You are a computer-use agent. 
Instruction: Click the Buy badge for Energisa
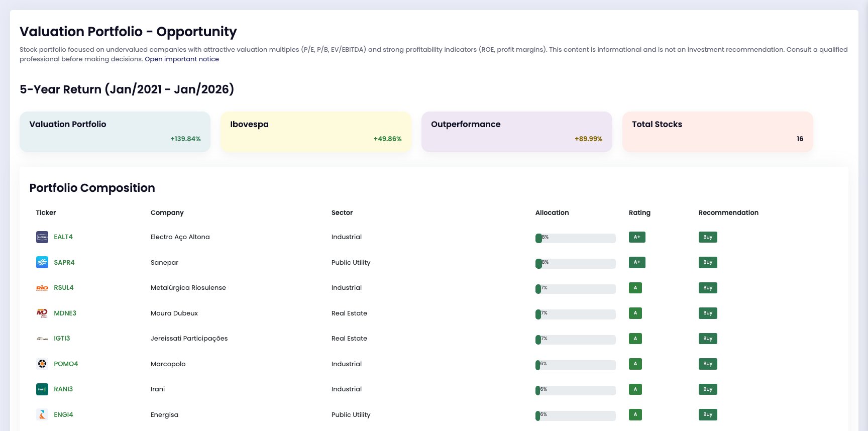(708, 414)
